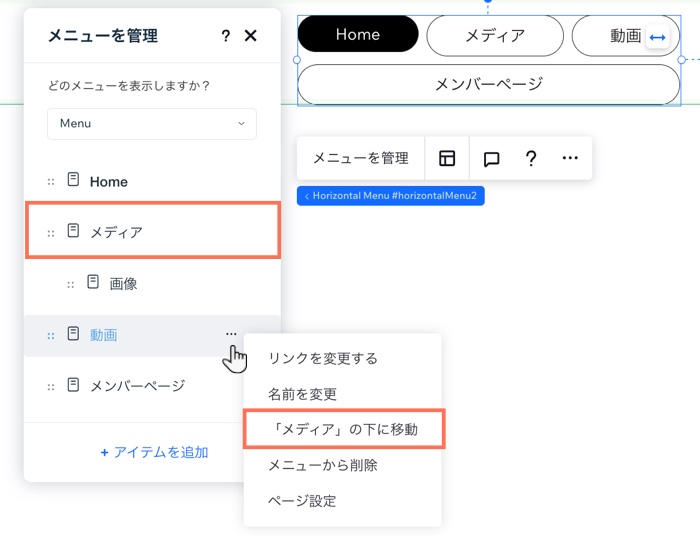Image resolution: width=700 pixels, height=536 pixels.
Task: Click the left resize handle of the menu
Action: 296,60
